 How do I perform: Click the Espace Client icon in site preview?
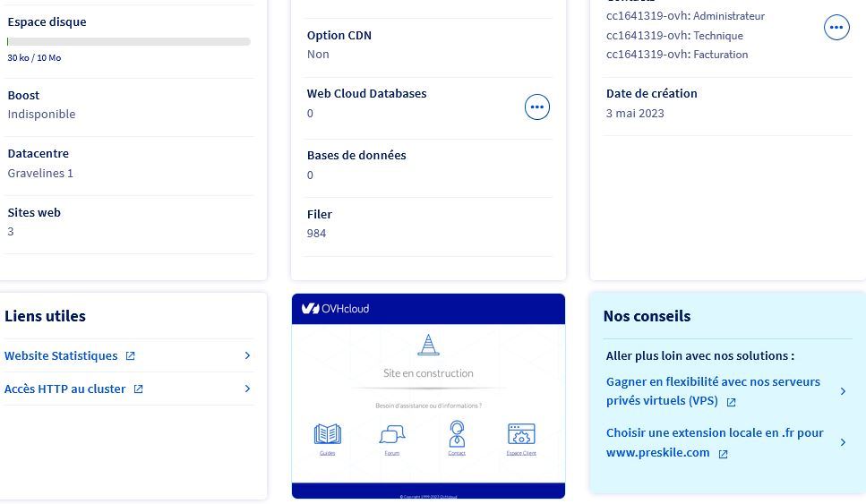pyautogui.click(x=521, y=434)
